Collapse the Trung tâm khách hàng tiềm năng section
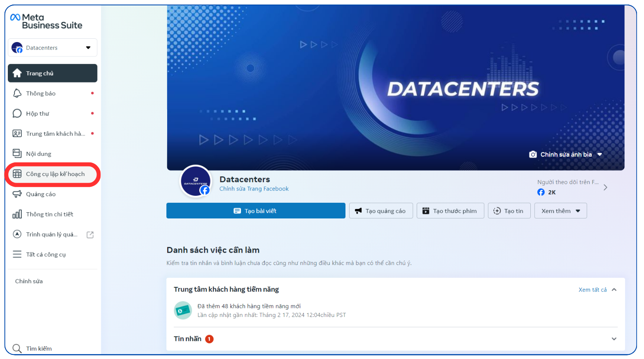This screenshot has height=359, width=644. (614, 290)
